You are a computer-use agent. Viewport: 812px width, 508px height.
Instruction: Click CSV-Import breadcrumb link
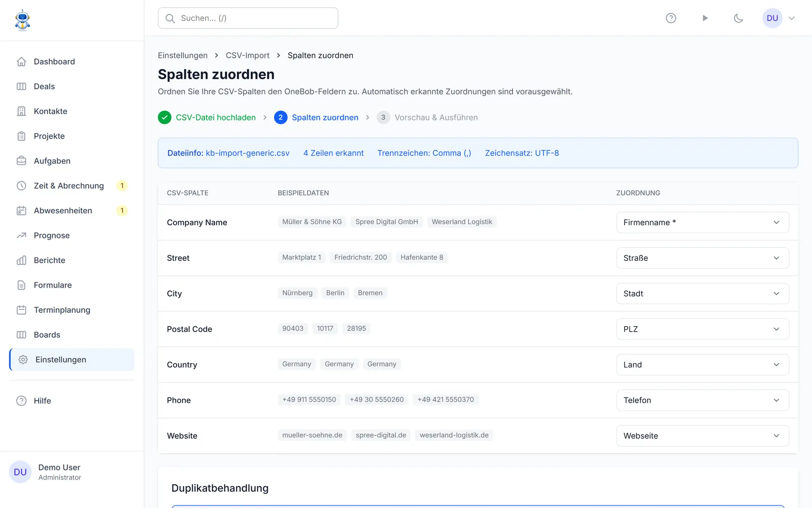pyautogui.click(x=248, y=55)
